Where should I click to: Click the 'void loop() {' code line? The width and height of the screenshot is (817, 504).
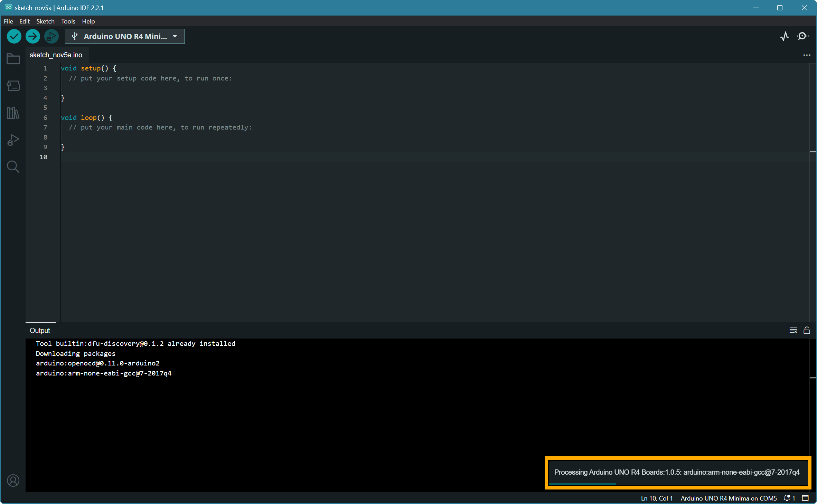click(86, 117)
